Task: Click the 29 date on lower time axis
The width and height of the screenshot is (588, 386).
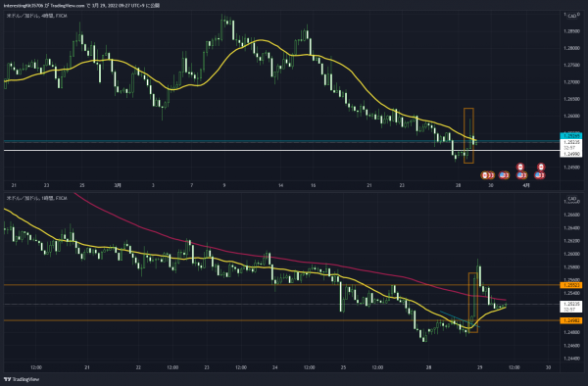Action: click(479, 367)
